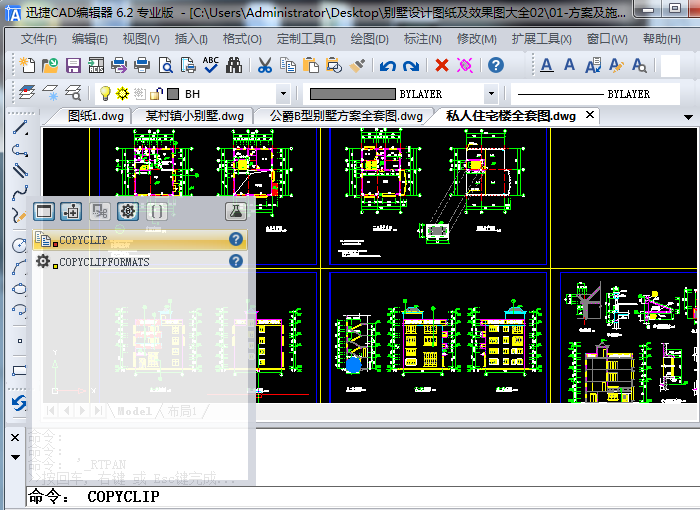The height and width of the screenshot is (510, 700).
Task: Expand the command panel down arrow
Action: point(15,457)
